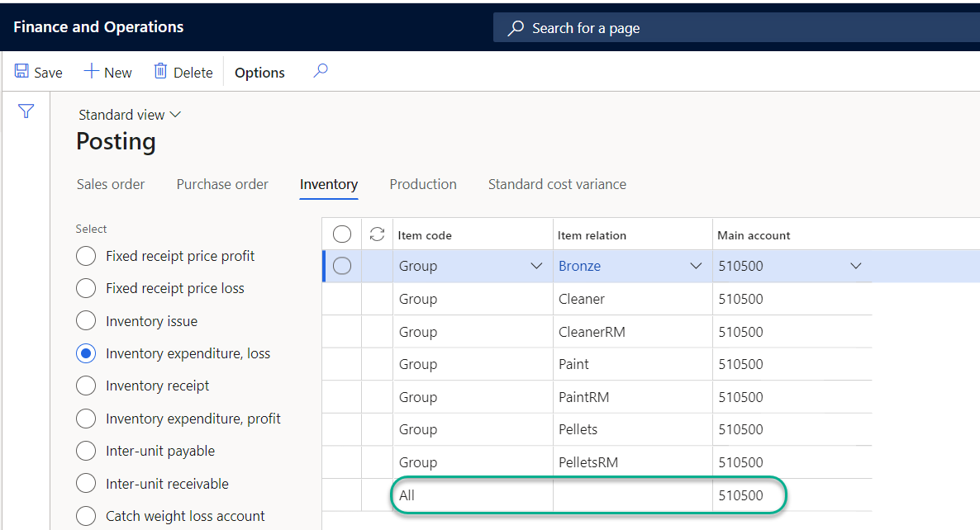Select the Paint item relation cell
Viewport: 980px width, 530px height.
[632, 364]
